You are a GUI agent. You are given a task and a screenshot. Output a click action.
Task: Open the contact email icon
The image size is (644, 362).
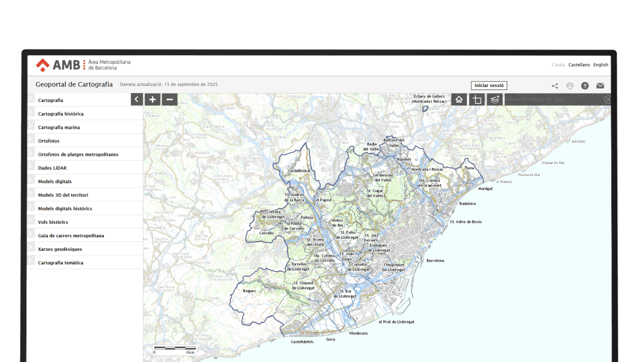(600, 85)
